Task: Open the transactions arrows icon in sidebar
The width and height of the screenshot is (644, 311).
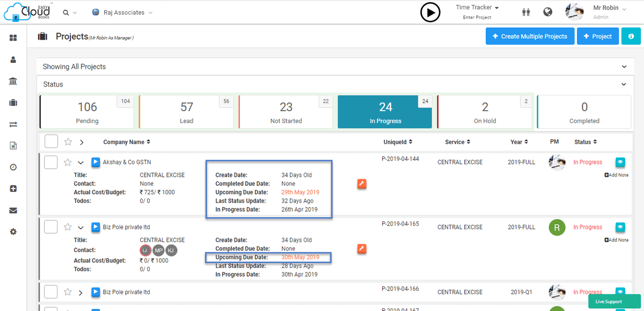Action: tap(13, 124)
